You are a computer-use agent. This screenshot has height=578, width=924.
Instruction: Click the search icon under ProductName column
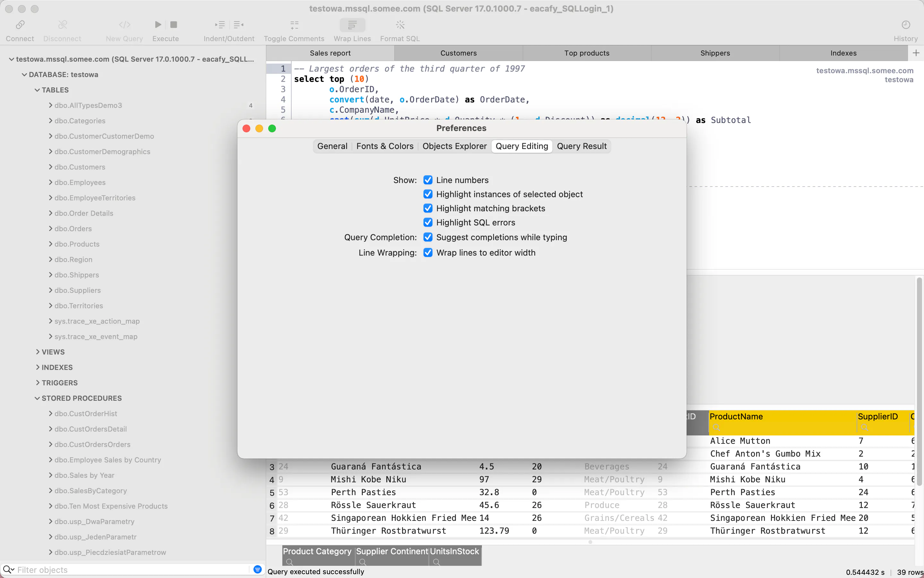(716, 427)
